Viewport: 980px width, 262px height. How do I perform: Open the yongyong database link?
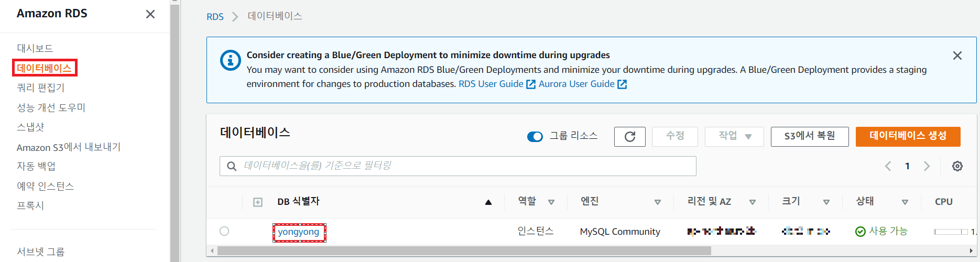[299, 232]
